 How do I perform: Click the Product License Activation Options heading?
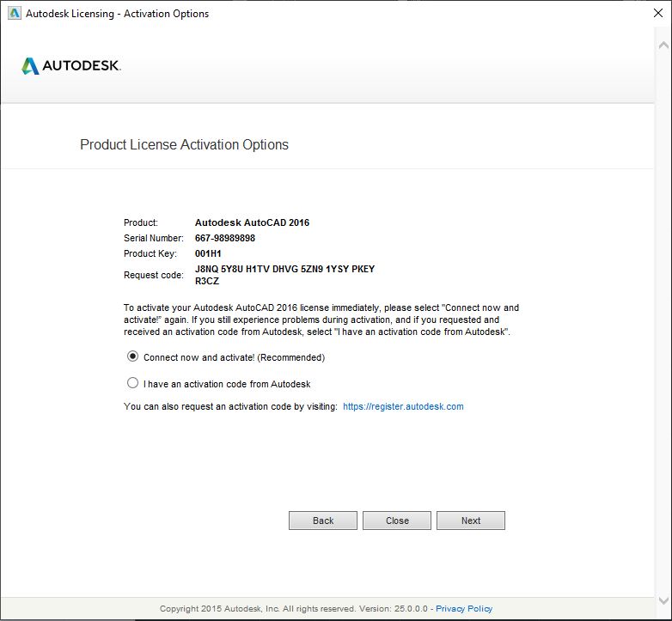tap(184, 145)
